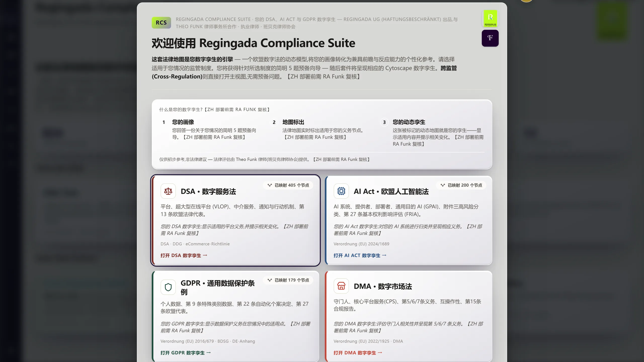Click the 已映射 200 个节点 badge
This screenshot has width=644, height=362.
(461, 185)
